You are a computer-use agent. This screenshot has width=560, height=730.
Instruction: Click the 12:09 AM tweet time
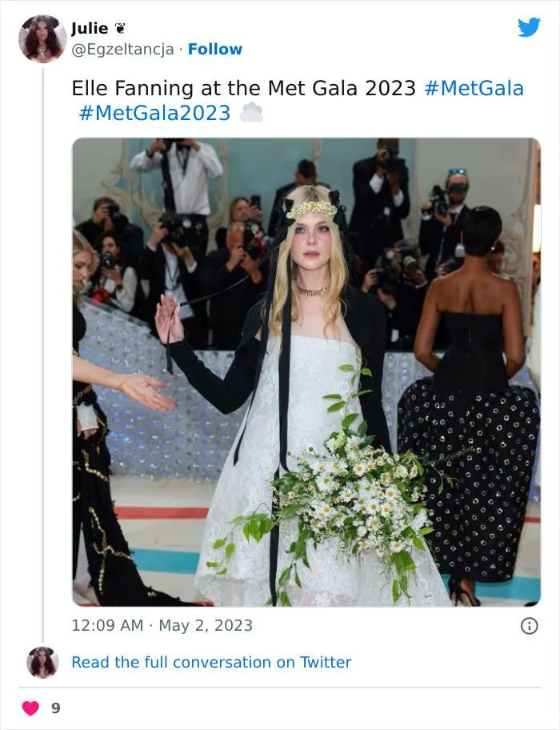pos(107,625)
